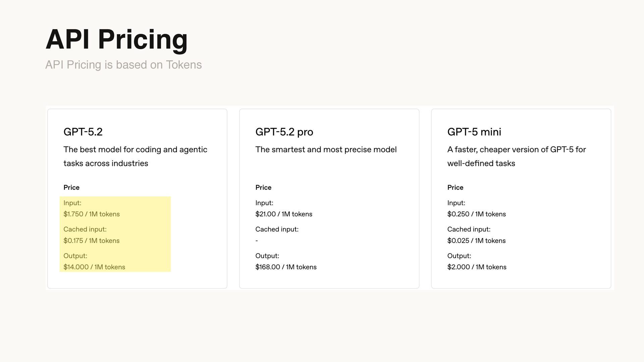Select the GPT-5.2 pro card heading
Viewport: 644px width, 362px height.
[284, 132]
